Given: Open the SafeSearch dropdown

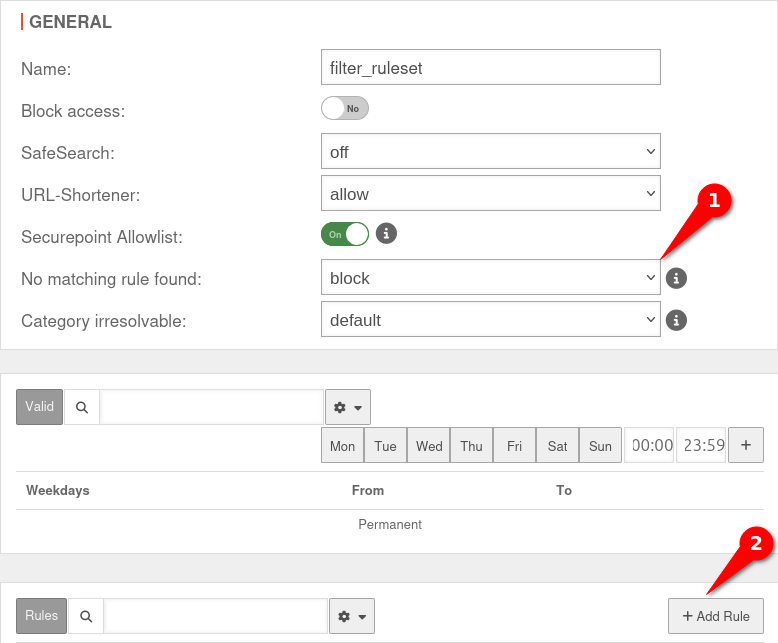Looking at the screenshot, I should [x=490, y=152].
